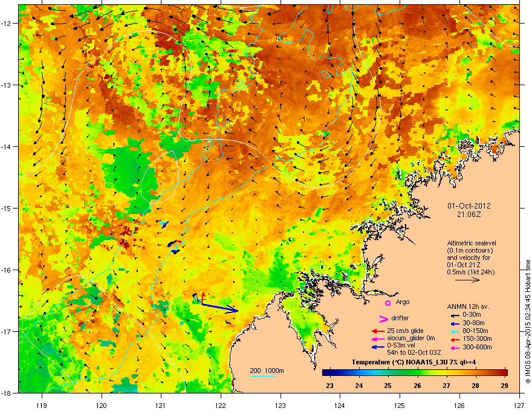Click colorbar temperature value '23'
Screen dimensions: 532x411
(x=329, y=386)
